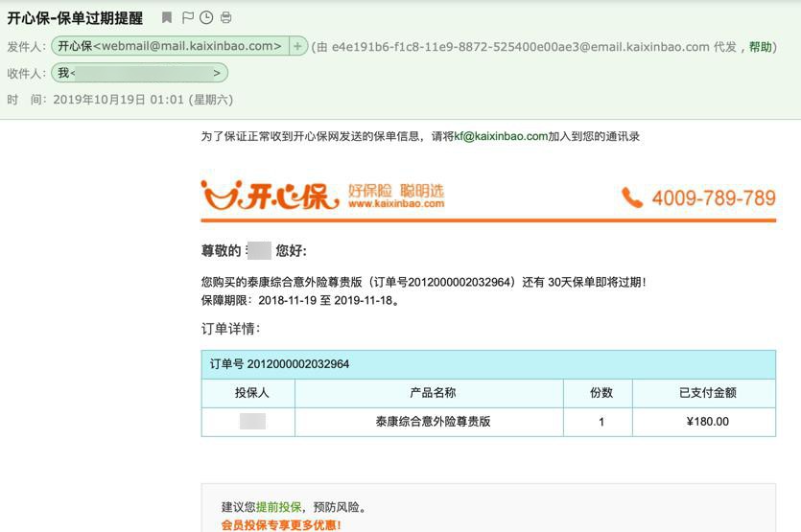This screenshot has width=801, height=532.
Task: Click the orange phone icon
Action: tap(632, 197)
